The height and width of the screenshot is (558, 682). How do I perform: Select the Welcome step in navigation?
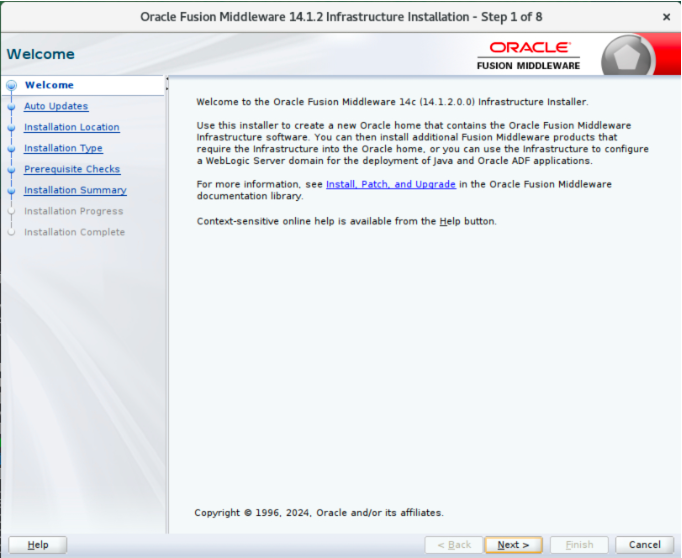(49, 85)
